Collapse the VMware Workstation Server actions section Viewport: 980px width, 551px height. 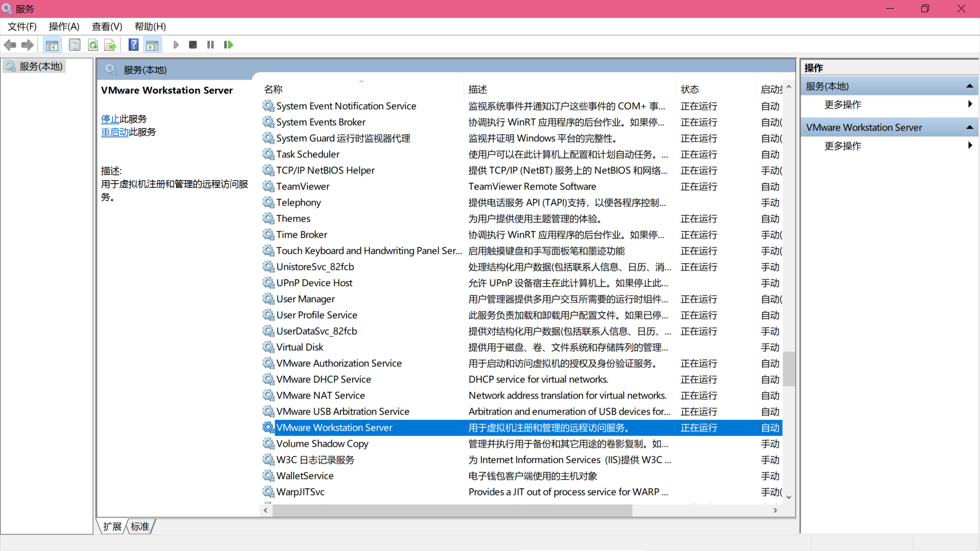969,128
